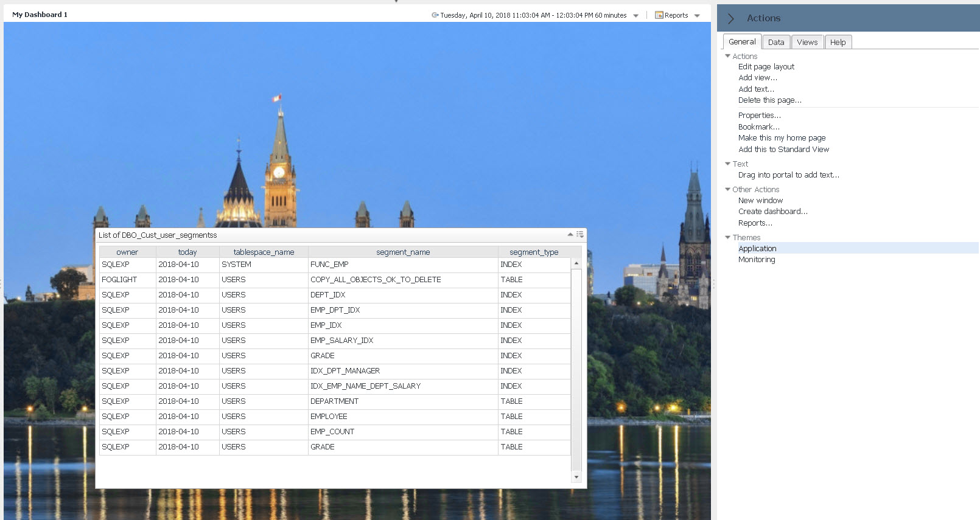Collapse the Other Actions section
The image size is (980, 520).
pos(727,189)
